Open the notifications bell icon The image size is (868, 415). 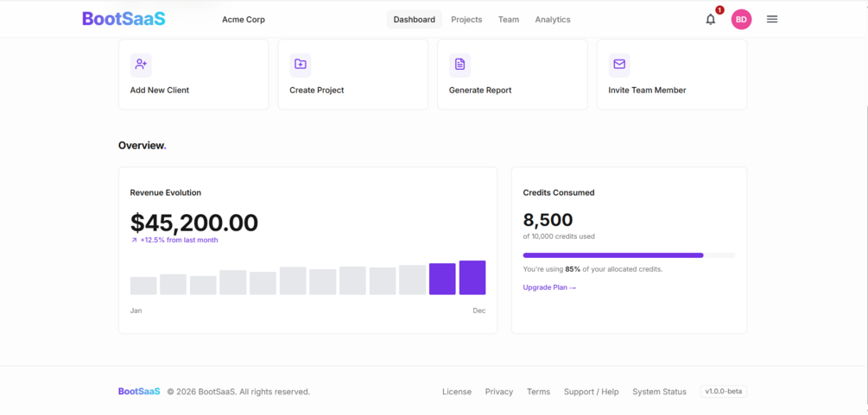click(710, 19)
